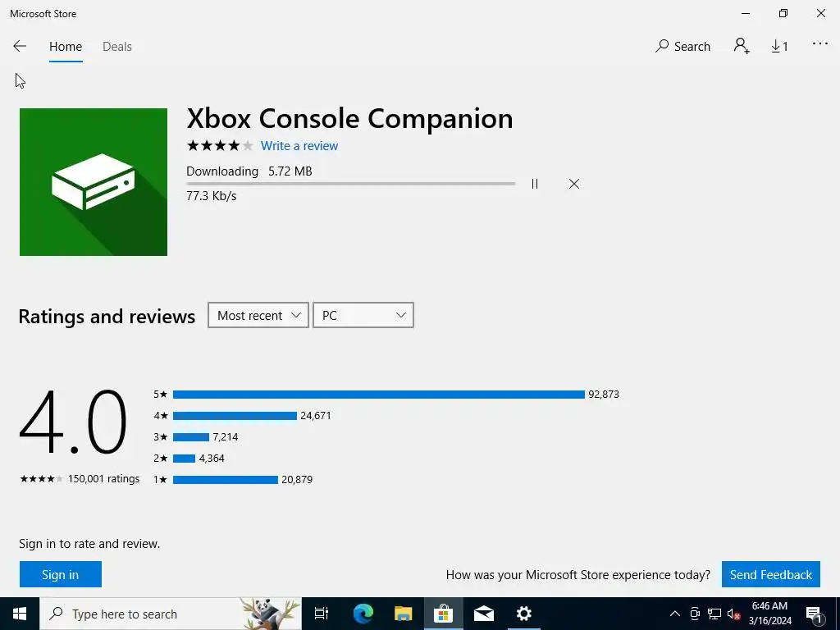Show hidden system tray icons
This screenshot has width=840, height=630.
coord(675,614)
